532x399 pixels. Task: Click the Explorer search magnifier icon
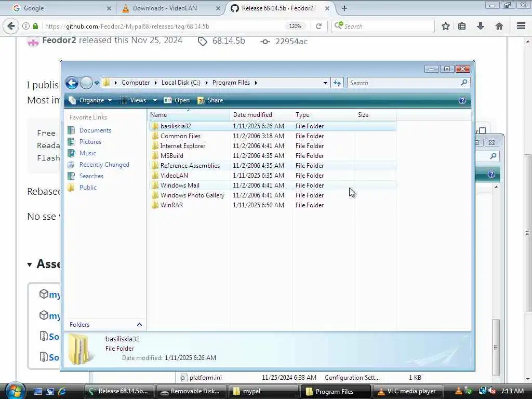click(x=464, y=83)
